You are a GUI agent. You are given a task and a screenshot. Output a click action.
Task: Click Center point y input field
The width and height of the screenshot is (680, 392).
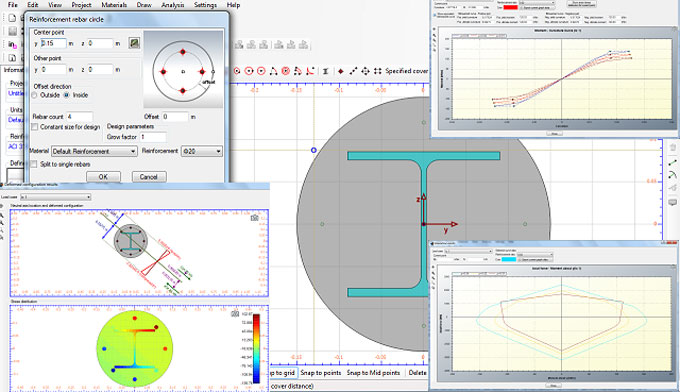pos(53,43)
